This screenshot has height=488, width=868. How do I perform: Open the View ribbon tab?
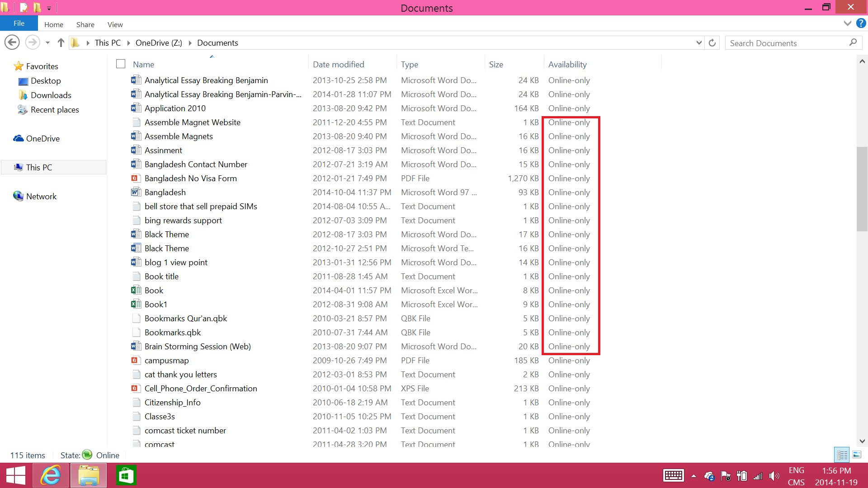click(x=115, y=24)
